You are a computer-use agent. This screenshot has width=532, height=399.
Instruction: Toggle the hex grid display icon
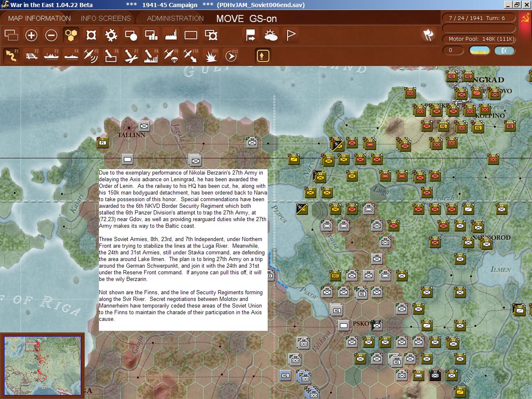click(71, 35)
